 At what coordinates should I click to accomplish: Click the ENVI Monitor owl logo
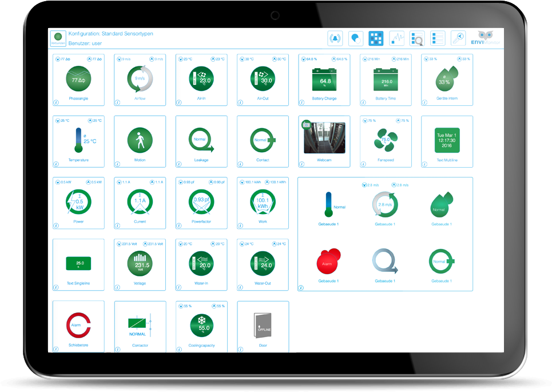pos(486,38)
